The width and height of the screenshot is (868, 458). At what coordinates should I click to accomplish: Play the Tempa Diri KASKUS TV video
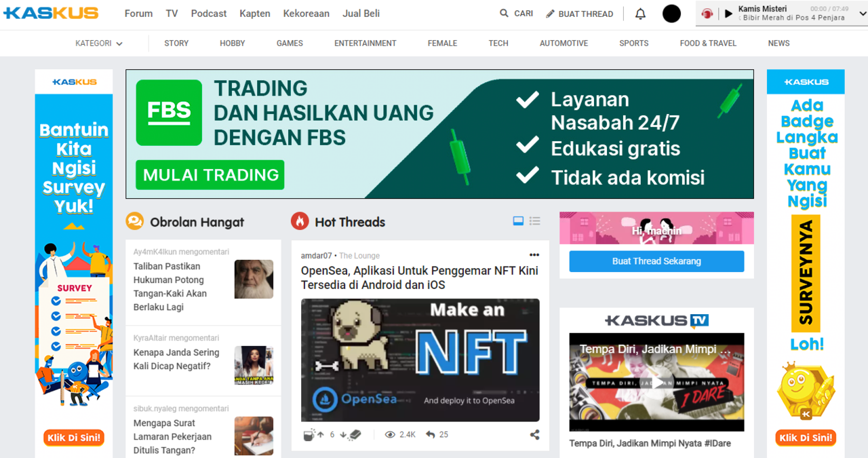pos(656,383)
